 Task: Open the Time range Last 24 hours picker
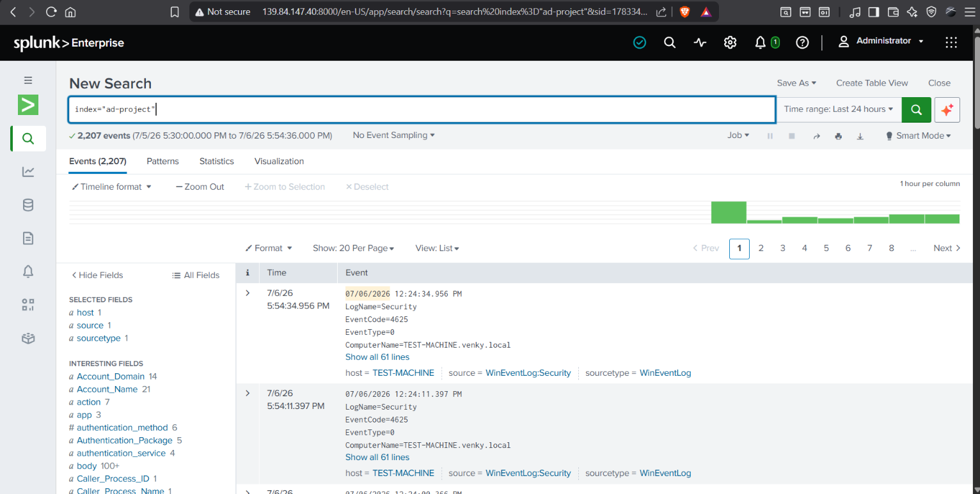pyautogui.click(x=839, y=109)
